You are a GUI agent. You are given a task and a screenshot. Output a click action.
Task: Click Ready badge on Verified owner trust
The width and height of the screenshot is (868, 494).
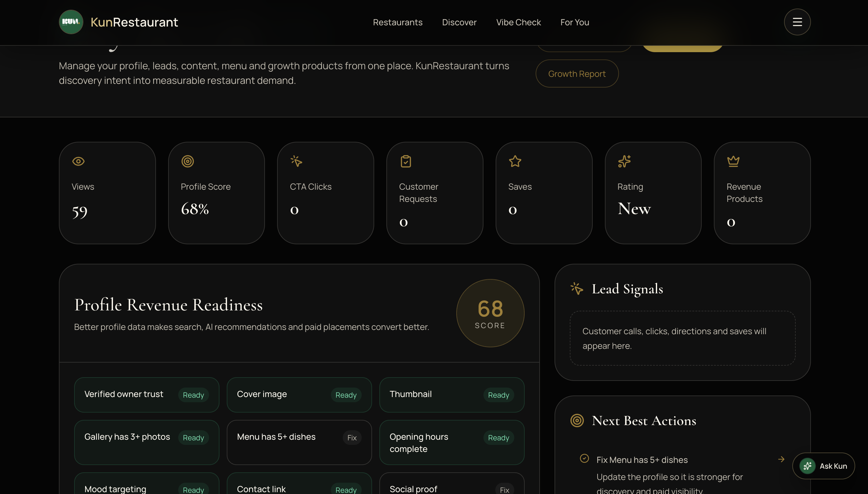pyautogui.click(x=193, y=395)
